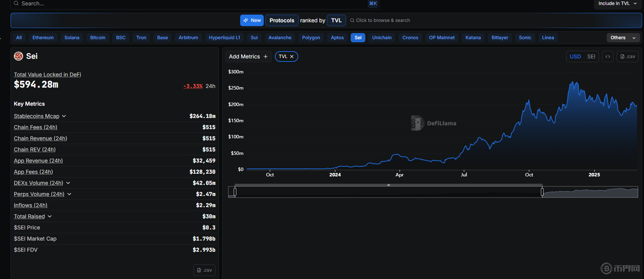Image resolution: width=644 pixels, height=279 pixels.
Task: Click the Sei chain logo
Action: 18,56
